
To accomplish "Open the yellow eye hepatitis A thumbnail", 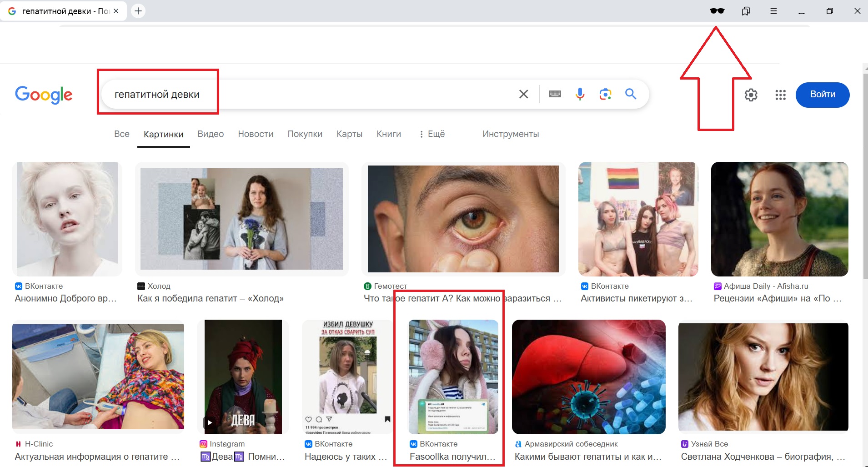I will 463,219.
